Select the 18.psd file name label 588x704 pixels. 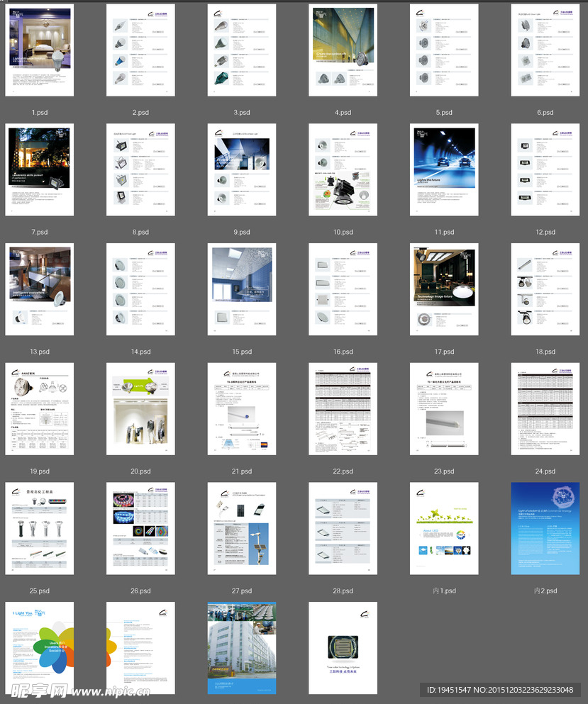point(545,352)
